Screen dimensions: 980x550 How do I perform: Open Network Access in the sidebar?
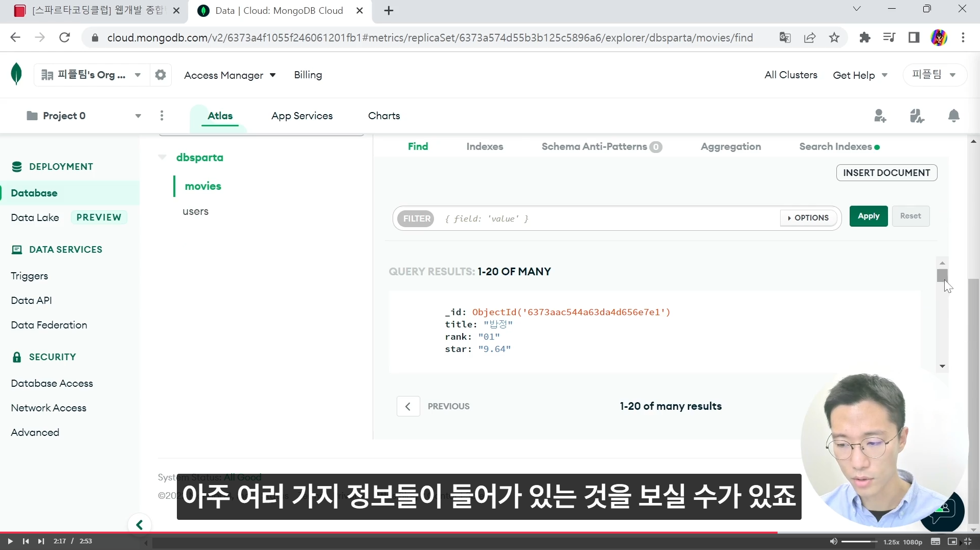(x=49, y=408)
